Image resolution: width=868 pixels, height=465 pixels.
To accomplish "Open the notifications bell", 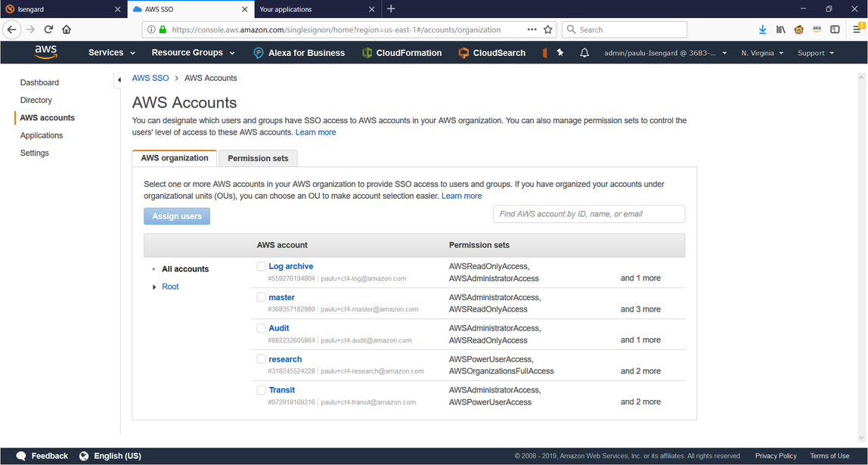I will [x=584, y=53].
